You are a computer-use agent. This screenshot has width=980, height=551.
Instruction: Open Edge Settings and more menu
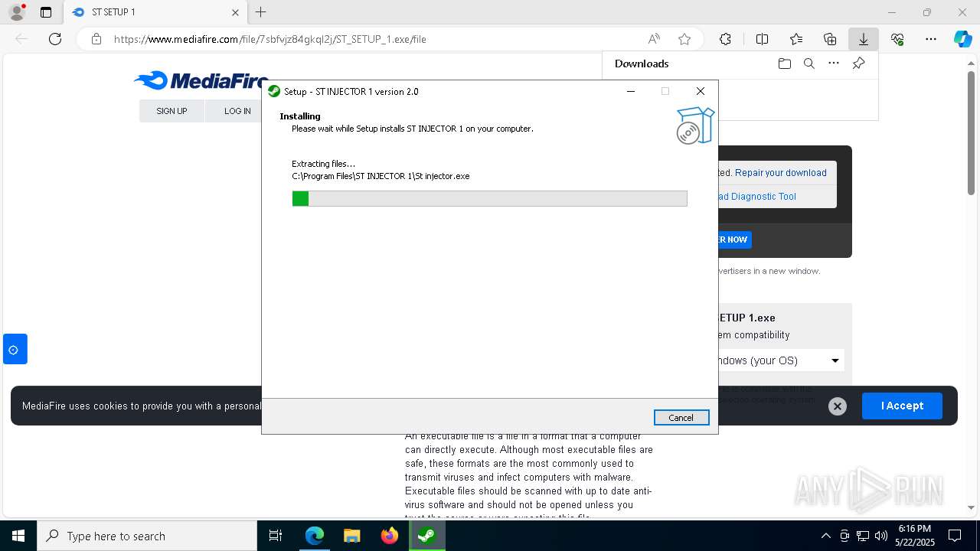coord(931,39)
